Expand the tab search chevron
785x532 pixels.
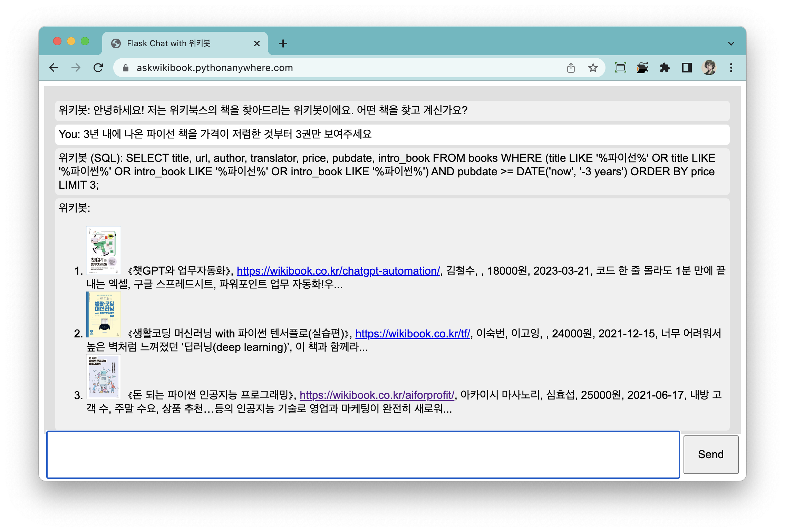(731, 43)
